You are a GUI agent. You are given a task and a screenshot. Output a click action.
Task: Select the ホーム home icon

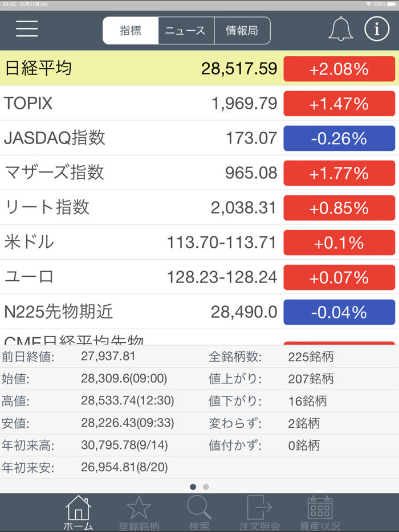[x=78, y=509]
